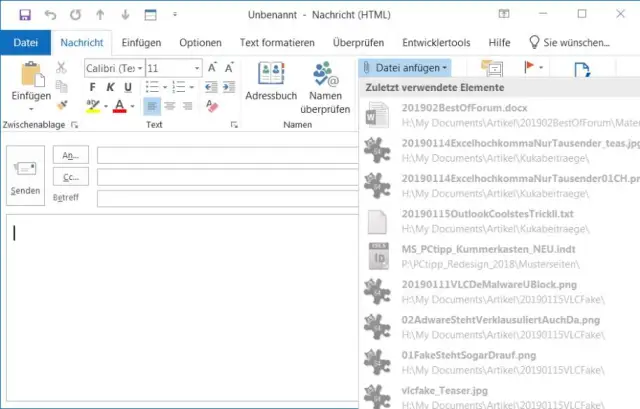The width and height of the screenshot is (640, 409).
Task: Select the Format Painter brush icon
Action: click(x=62, y=105)
